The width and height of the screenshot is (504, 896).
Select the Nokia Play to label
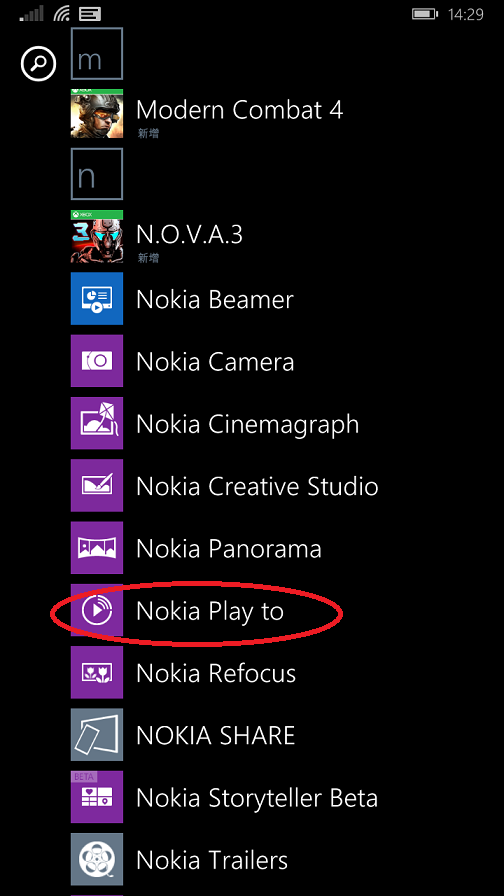tap(210, 611)
